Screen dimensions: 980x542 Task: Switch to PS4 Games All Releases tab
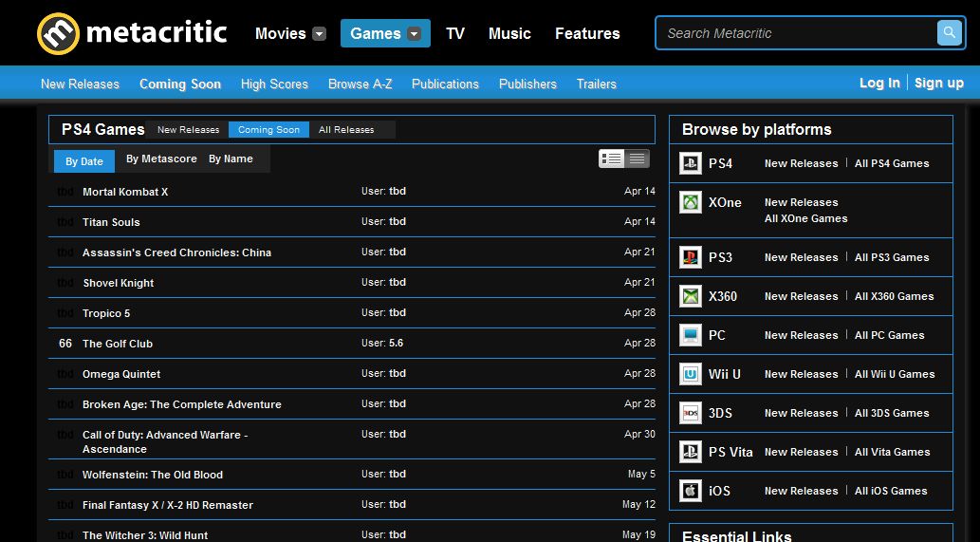pos(346,129)
